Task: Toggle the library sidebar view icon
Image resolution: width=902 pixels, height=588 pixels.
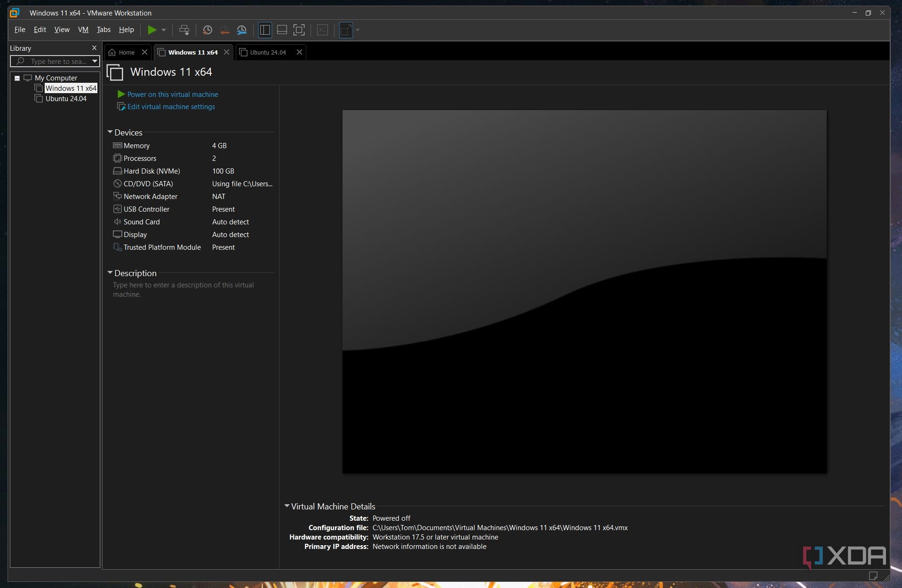Action: pos(265,30)
